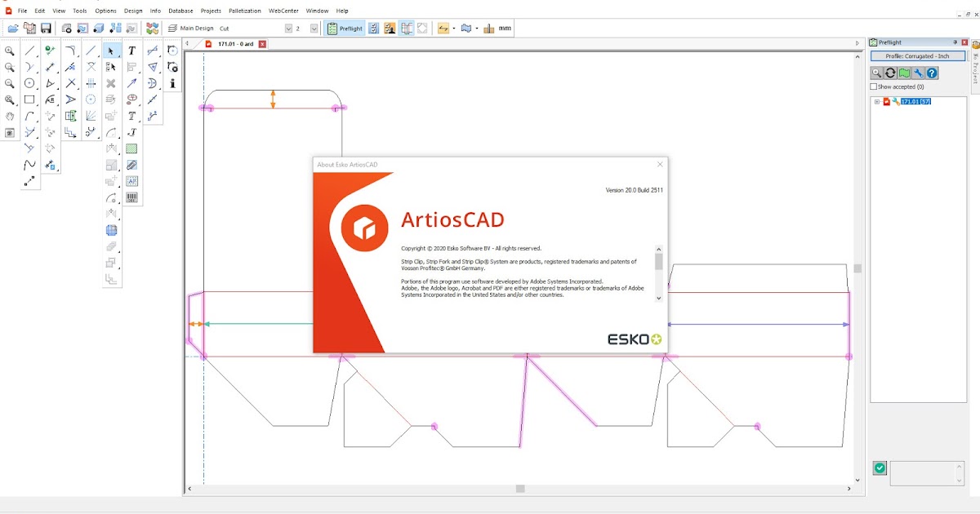The height and width of the screenshot is (514, 980).
Task: Open the Projects menu
Action: tap(211, 11)
